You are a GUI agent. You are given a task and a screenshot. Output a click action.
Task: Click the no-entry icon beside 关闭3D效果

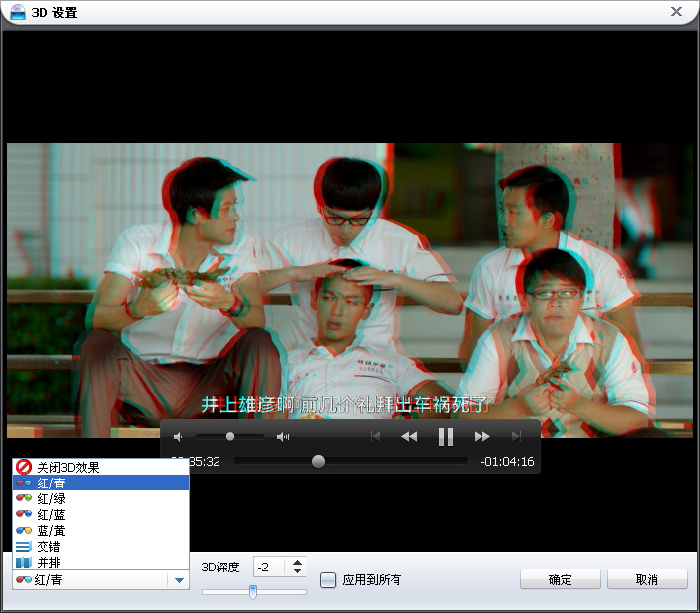click(23, 467)
